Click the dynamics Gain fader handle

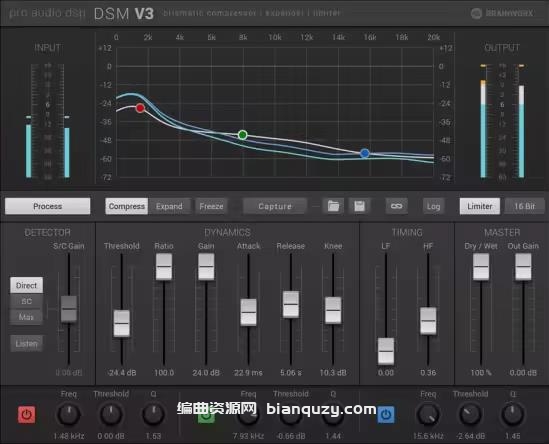(x=206, y=266)
